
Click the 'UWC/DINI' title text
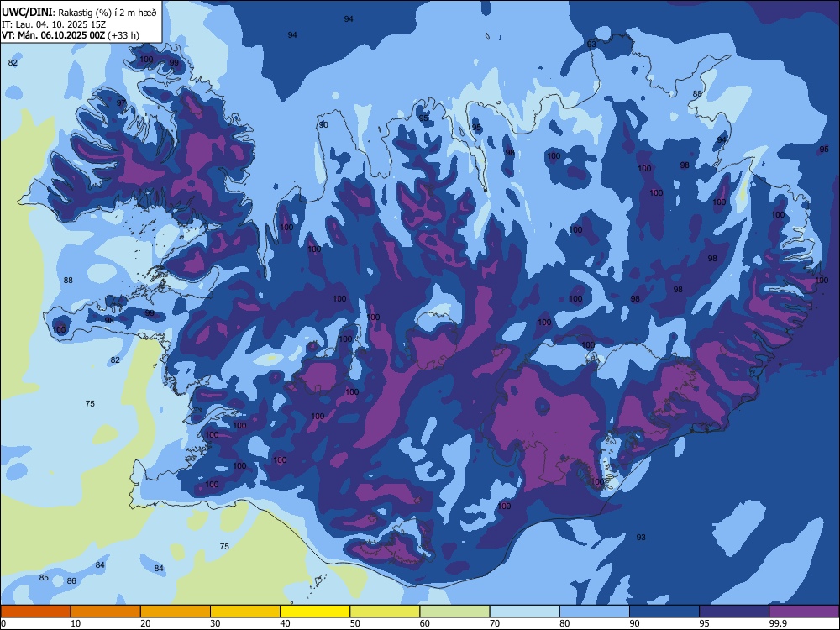[x=27, y=13]
